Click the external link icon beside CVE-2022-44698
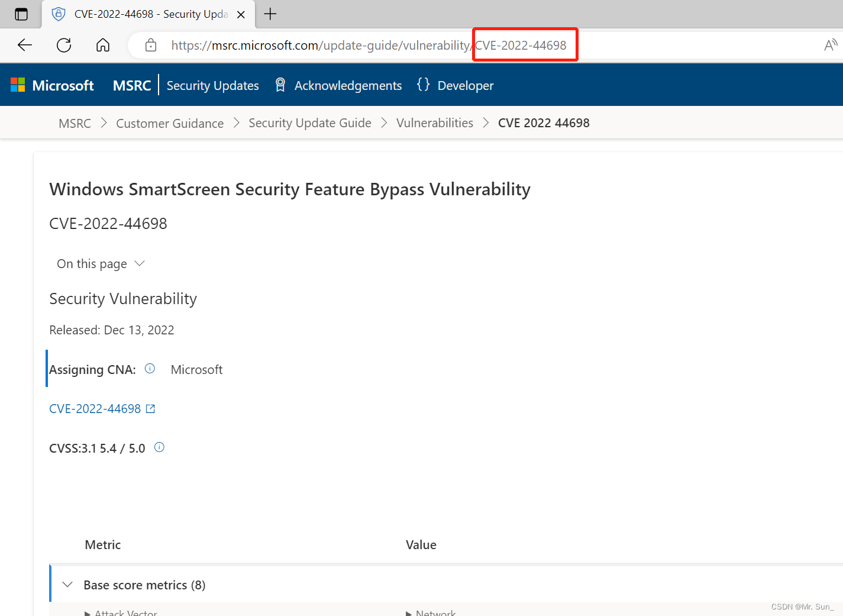Image resolution: width=843 pixels, height=616 pixels. [x=151, y=409]
